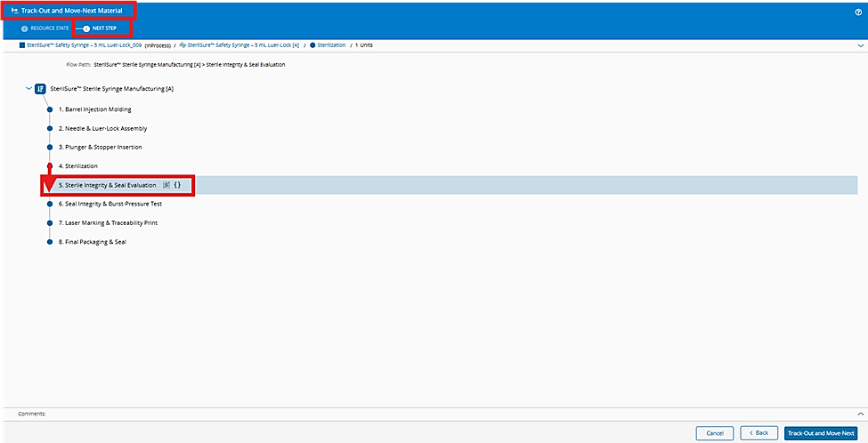The height and width of the screenshot is (443, 868).
Task: Click the Track-Out and Move-Next title icon
Action: (14, 11)
